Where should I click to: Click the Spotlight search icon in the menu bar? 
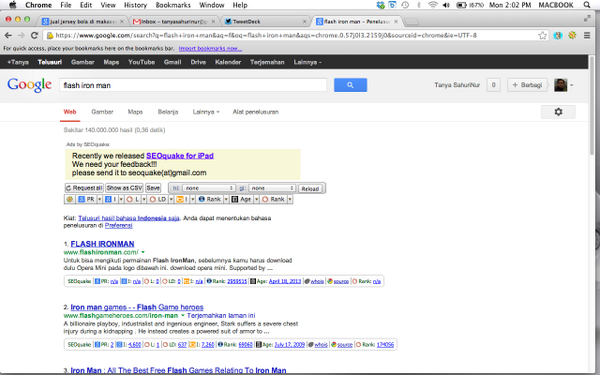(x=587, y=5)
